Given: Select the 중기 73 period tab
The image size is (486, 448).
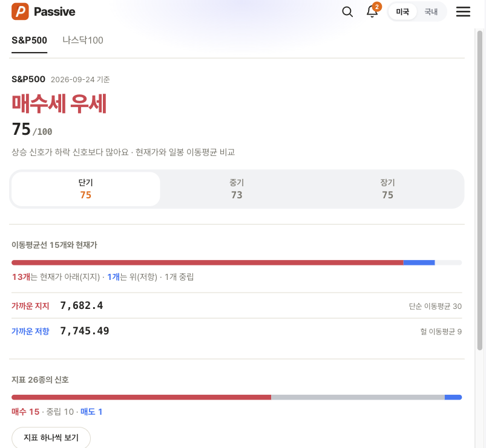Looking at the screenshot, I should [237, 189].
